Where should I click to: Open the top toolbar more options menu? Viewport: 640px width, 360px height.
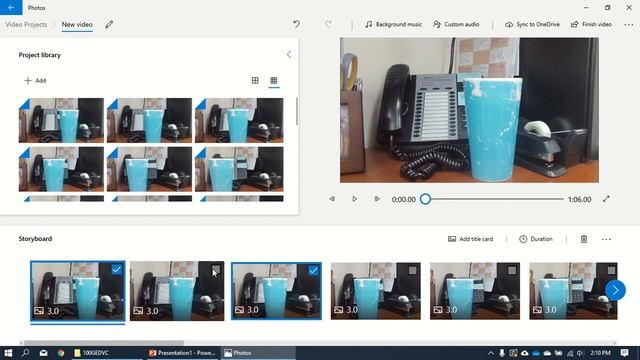pos(629,25)
